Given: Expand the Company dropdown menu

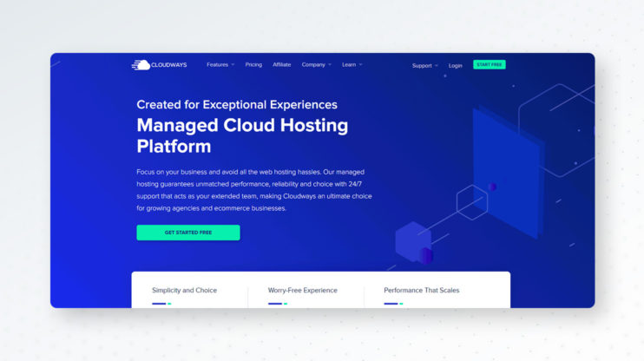Looking at the screenshot, I should point(316,65).
